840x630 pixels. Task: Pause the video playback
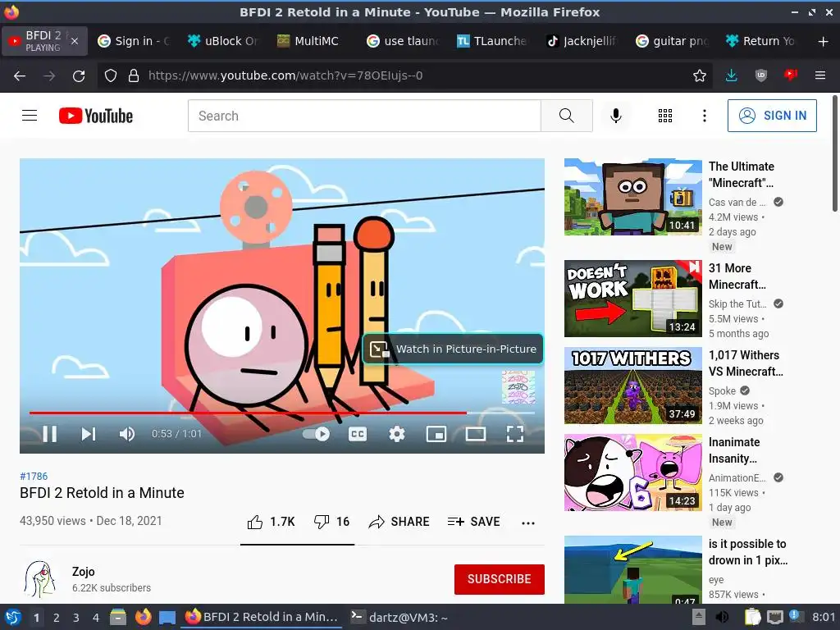pos(50,434)
